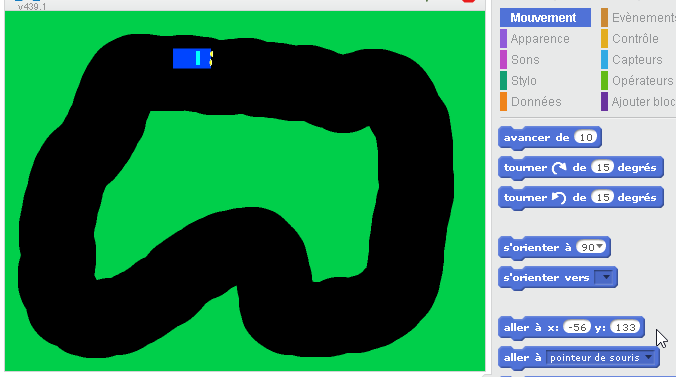The image size is (676, 377).
Task: Click the counterclockwise arrow icon in tourner block
Action: pos(559,198)
